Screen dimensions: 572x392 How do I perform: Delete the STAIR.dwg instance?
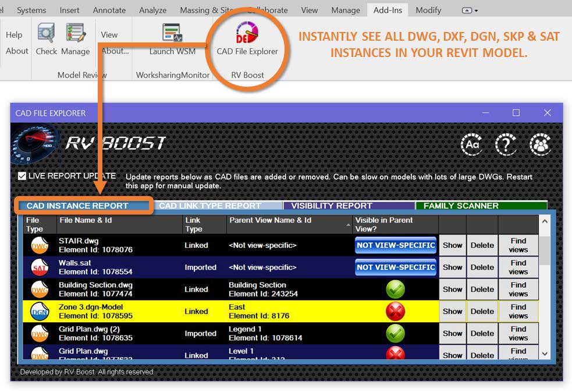[x=482, y=245]
